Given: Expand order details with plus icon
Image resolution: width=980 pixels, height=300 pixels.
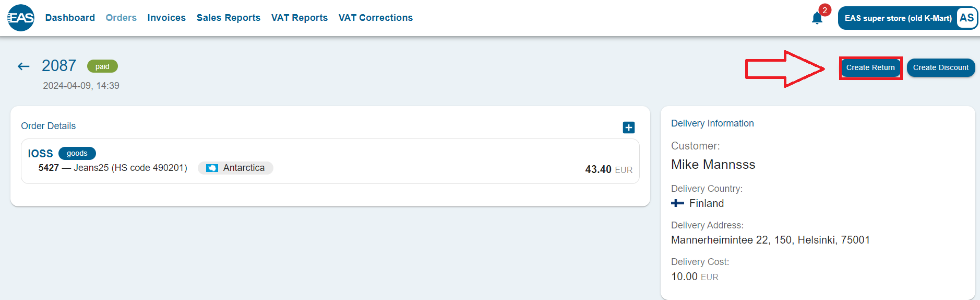Looking at the screenshot, I should pos(628,128).
